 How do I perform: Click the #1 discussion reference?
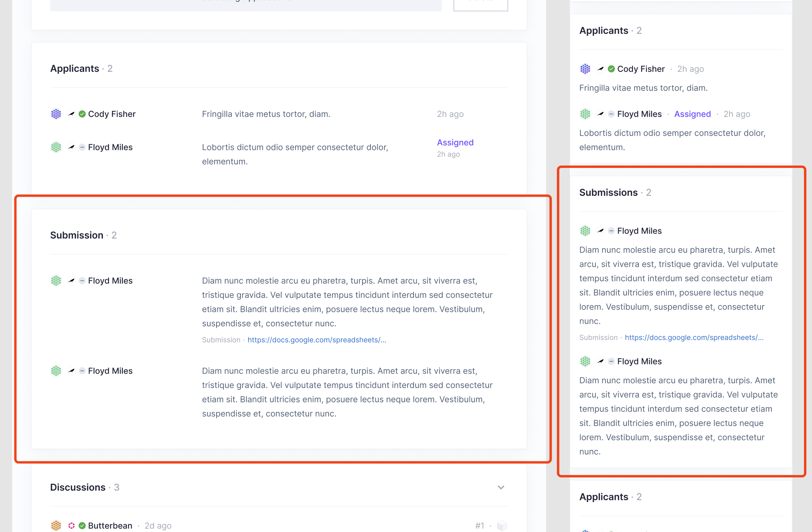(479, 526)
